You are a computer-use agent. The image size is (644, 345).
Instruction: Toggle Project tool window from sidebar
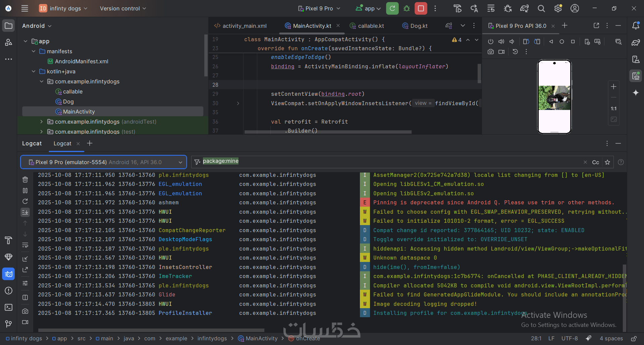[9, 26]
